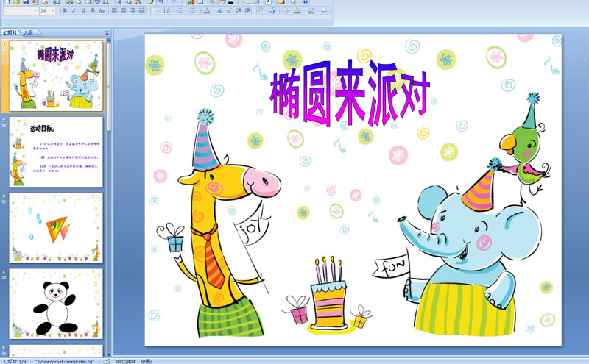This screenshot has width=589, height=364.
Task: Click the font color button
Action: click(206, 10)
